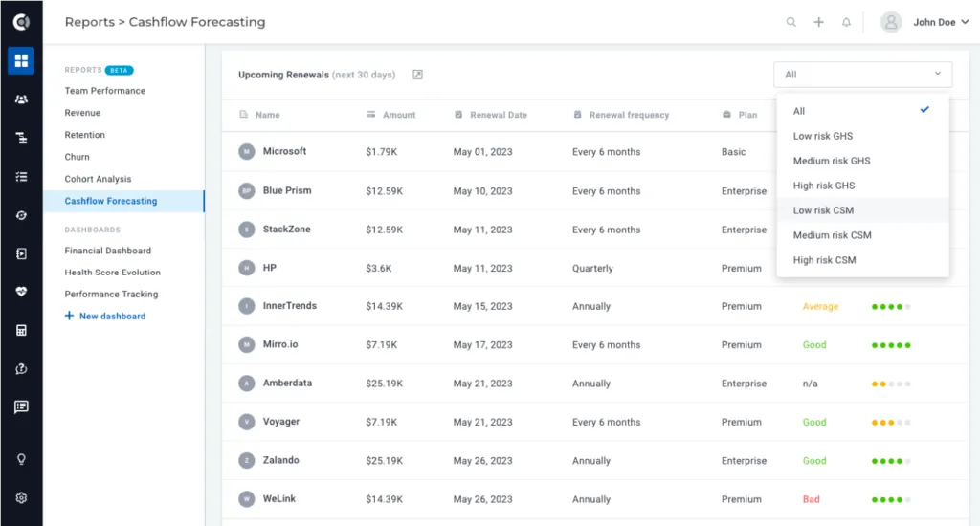
Task: Click the health dots in Mirro.io row
Action: (x=891, y=345)
